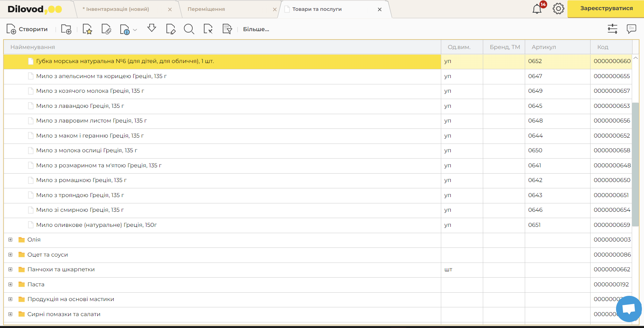
Task: Click the list filter funnel icon
Action: click(x=227, y=29)
